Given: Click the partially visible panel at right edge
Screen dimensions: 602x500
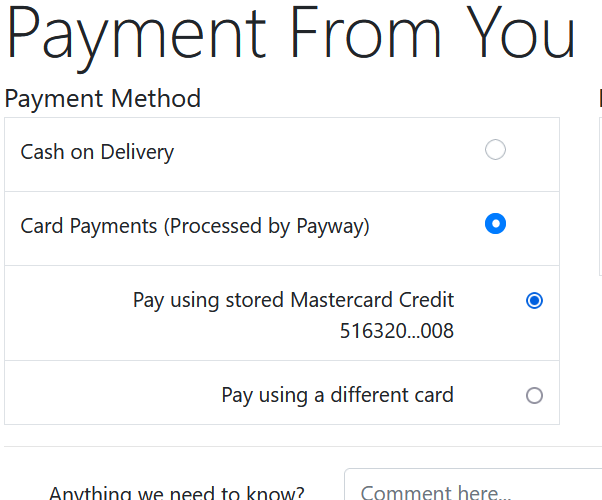Looking at the screenshot, I should [x=600, y=197].
